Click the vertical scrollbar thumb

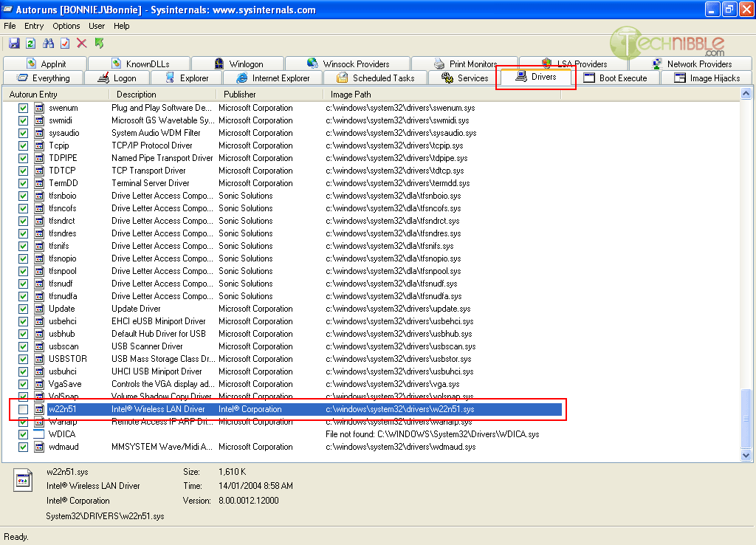tap(746, 418)
